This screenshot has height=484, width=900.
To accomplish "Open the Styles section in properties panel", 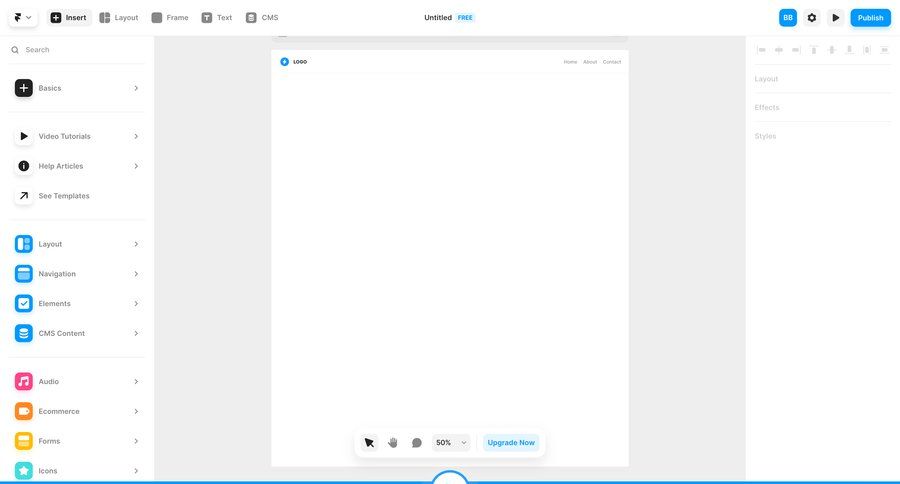I will (x=765, y=136).
